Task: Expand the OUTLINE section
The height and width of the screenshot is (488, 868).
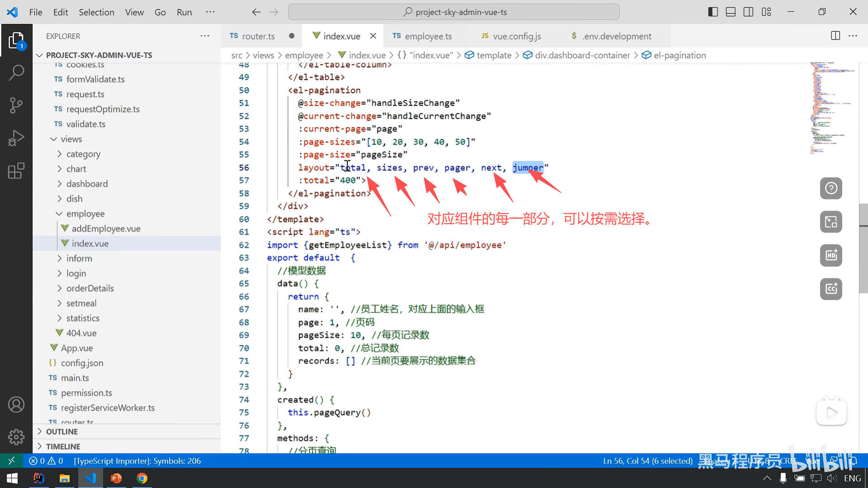Action: point(62,432)
